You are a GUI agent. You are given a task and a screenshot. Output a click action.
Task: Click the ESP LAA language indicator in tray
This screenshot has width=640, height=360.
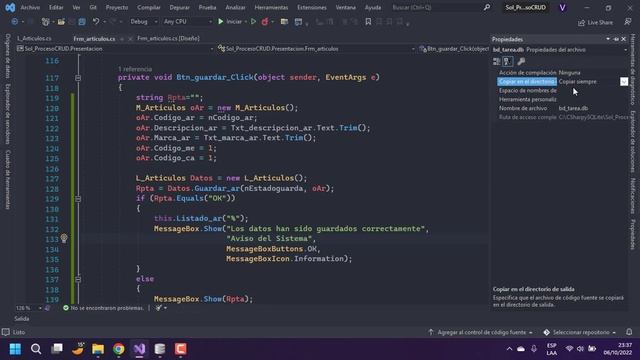click(551, 349)
